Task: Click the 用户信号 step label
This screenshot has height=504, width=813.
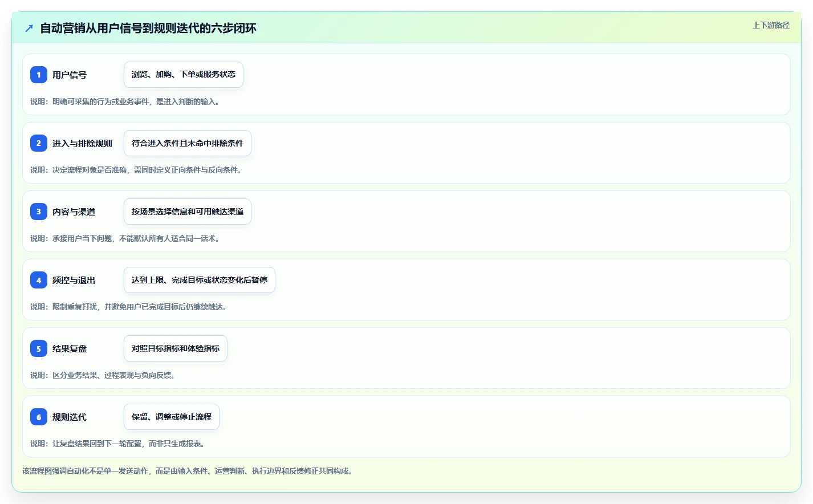Action: (x=70, y=75)
